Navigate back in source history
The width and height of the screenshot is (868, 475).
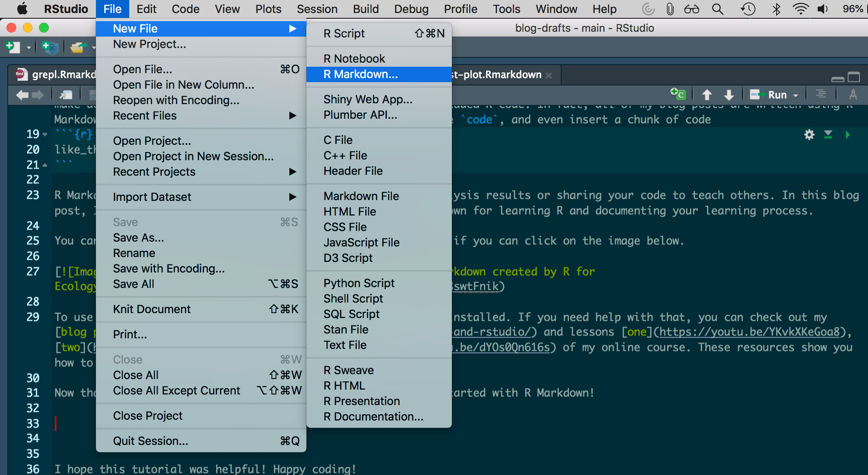[x=22, y=94]
